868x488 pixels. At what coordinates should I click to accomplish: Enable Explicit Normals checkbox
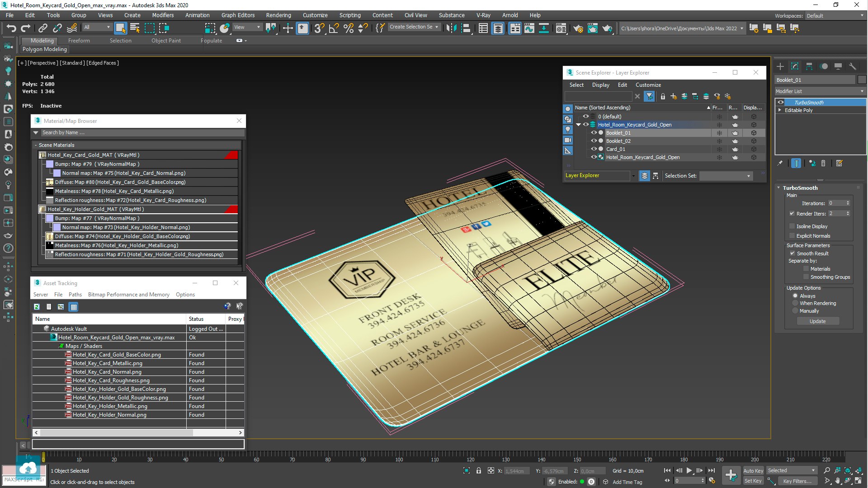pos(792,236)
